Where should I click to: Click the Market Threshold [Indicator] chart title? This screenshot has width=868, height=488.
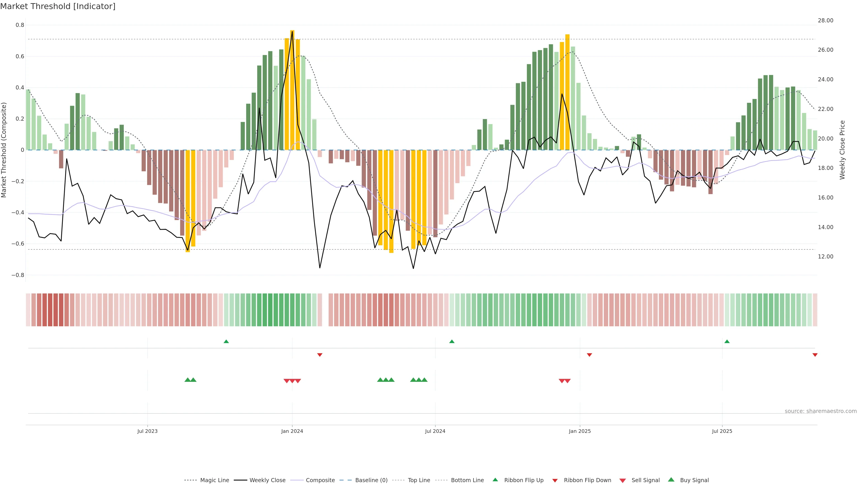pyautogui.click(x=58, y=6)
